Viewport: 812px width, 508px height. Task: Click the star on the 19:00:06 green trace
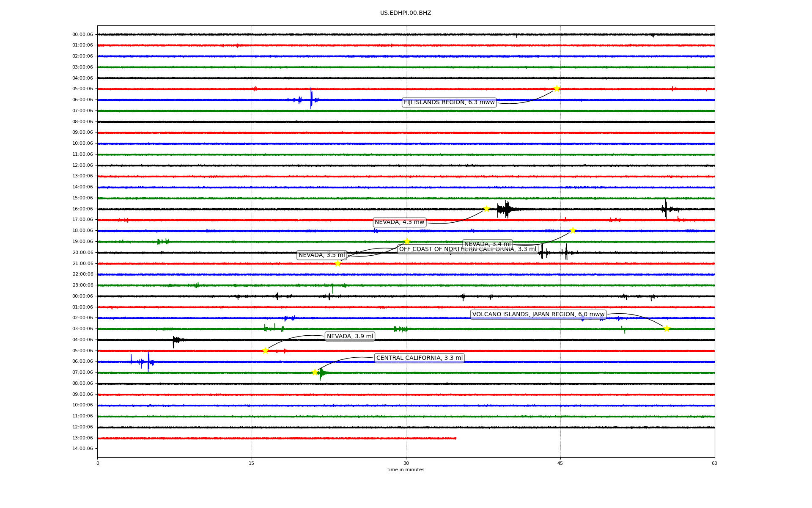click(x=407, y=241)
